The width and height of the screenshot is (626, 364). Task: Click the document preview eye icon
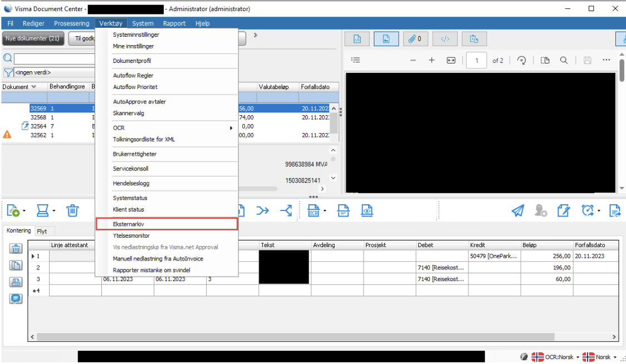click(367, 210)
